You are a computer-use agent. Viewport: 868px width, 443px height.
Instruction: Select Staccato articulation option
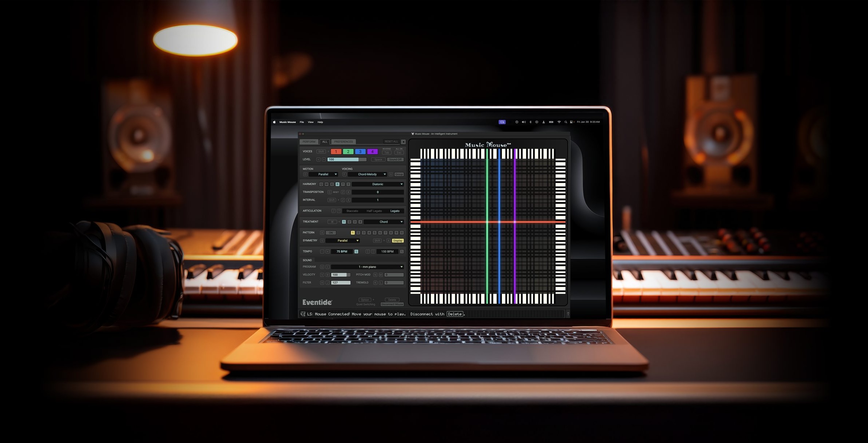click(x=352, y=211)
